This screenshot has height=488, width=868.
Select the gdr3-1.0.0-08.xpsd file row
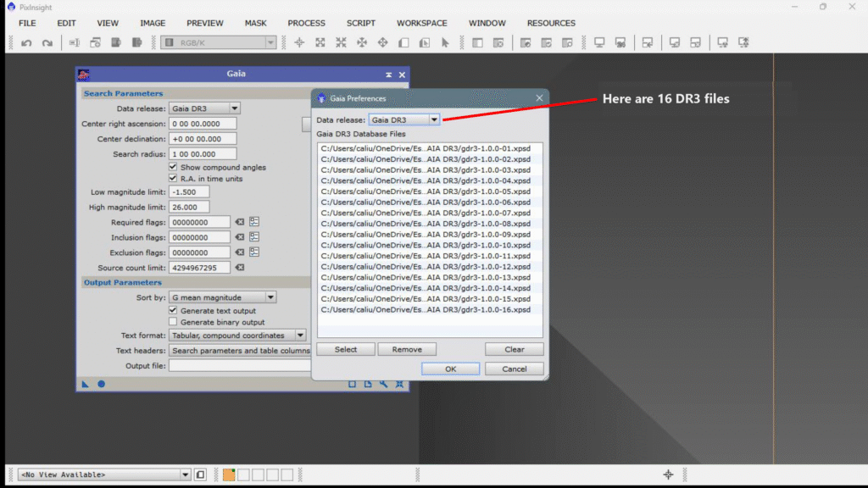pos(430,224)
